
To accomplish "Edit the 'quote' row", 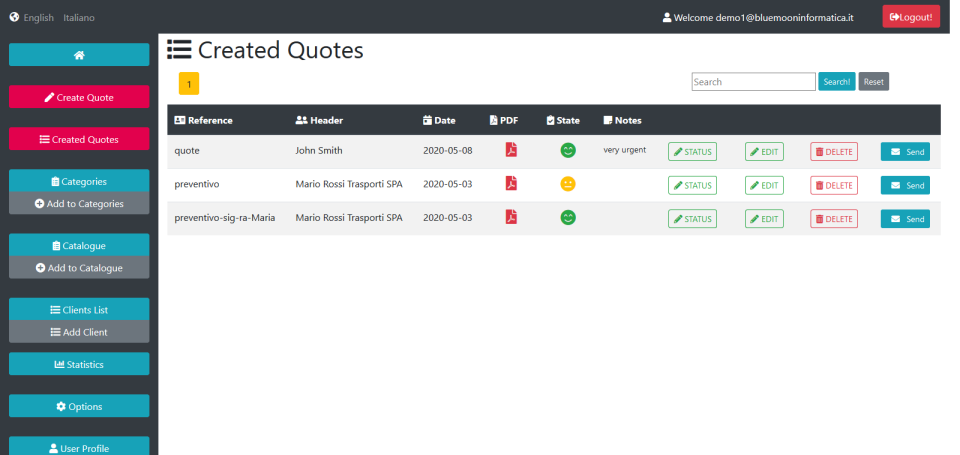I will (x=764, y=151).
